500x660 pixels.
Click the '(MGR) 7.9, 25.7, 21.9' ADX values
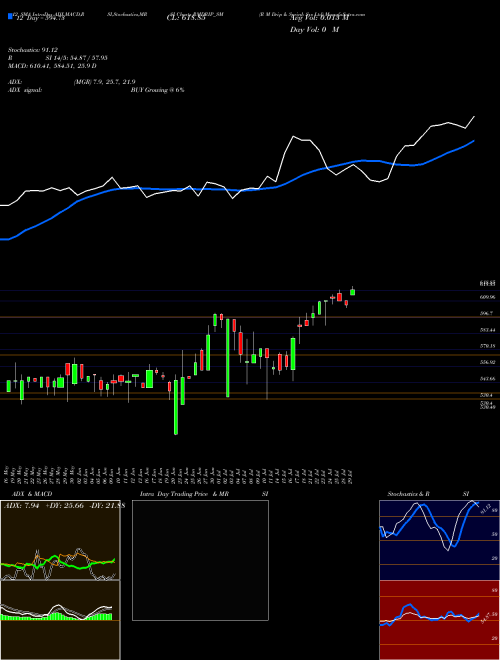[x=104, y=82]
